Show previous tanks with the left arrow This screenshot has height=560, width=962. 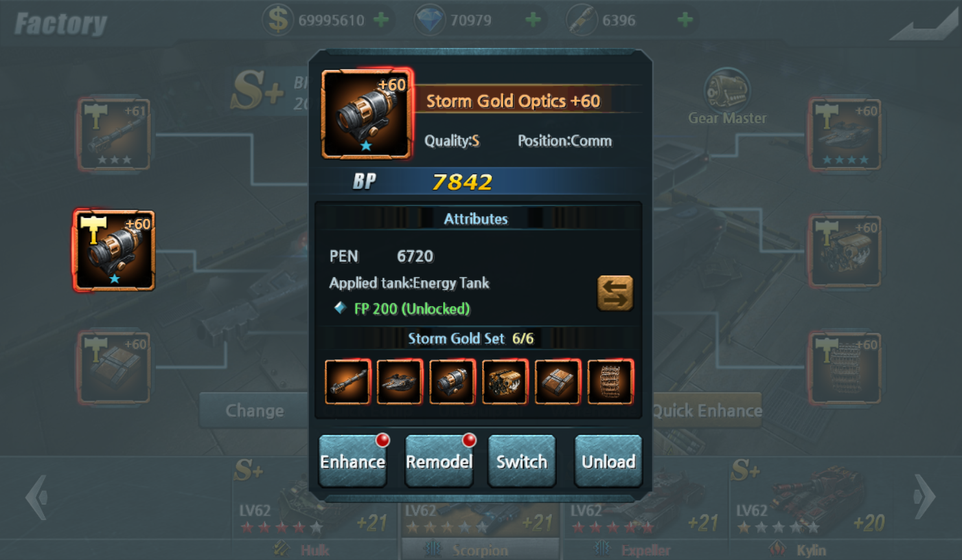click(x=36, y=497)
